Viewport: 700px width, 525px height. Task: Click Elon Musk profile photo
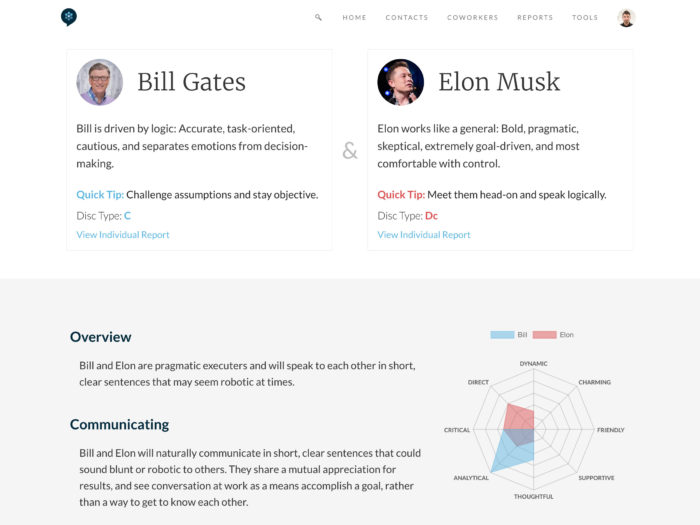[400, 82]
